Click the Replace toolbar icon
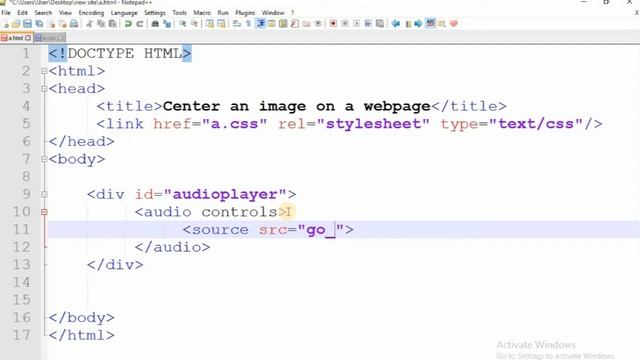Image resolution: width=640 pixels, height=360 pixels. coord(167,24)
